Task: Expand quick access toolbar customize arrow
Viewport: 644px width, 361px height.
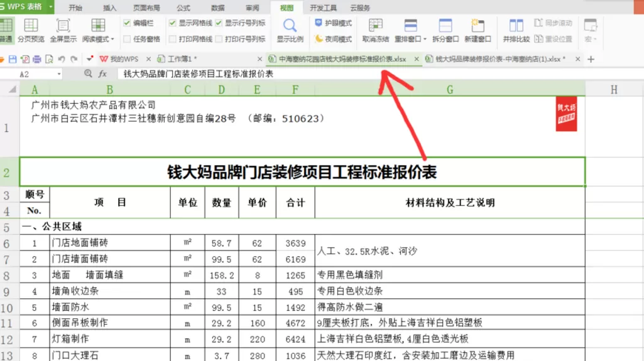Action: (90, 59)
